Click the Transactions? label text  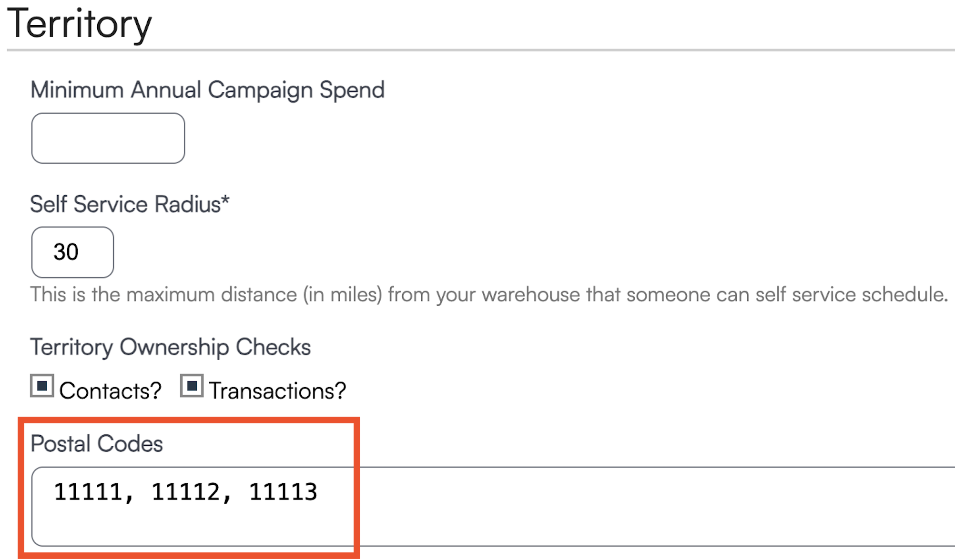pos(277,391)
